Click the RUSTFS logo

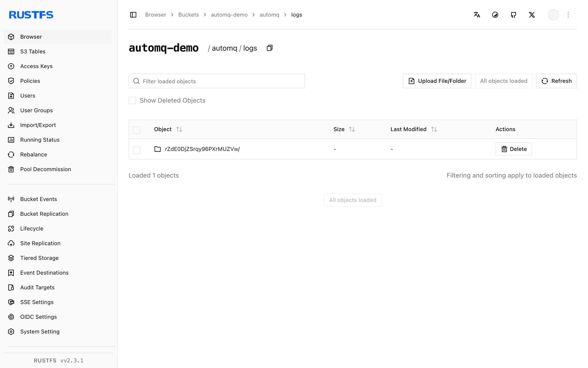(31, 15)
